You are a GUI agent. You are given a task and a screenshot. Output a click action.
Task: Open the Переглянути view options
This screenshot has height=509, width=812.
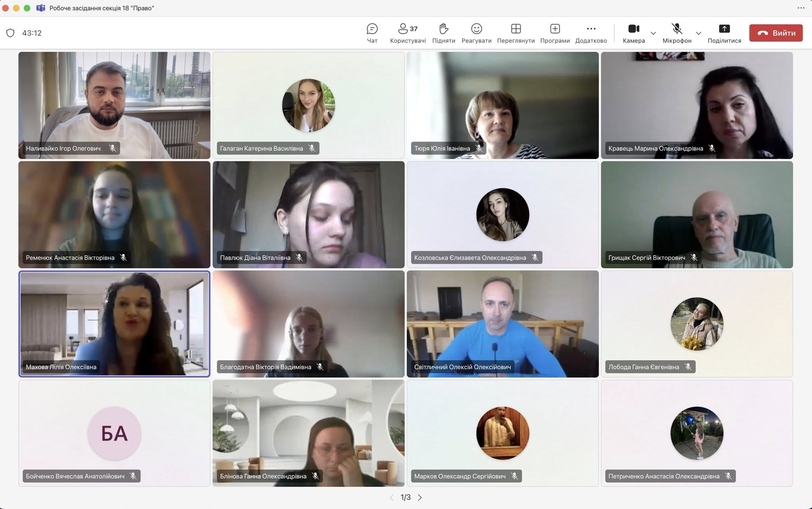point(516,33)
